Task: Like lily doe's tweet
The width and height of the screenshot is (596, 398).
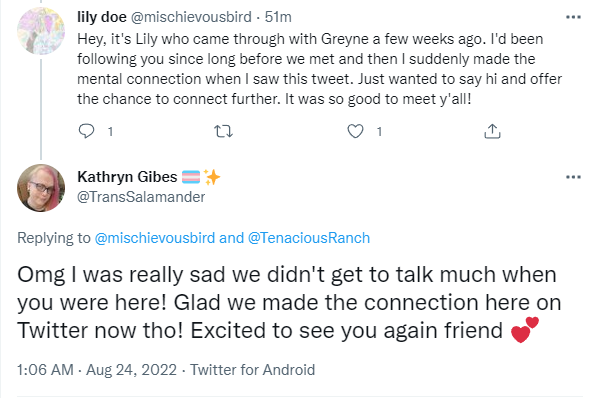Action: (355, 131)
